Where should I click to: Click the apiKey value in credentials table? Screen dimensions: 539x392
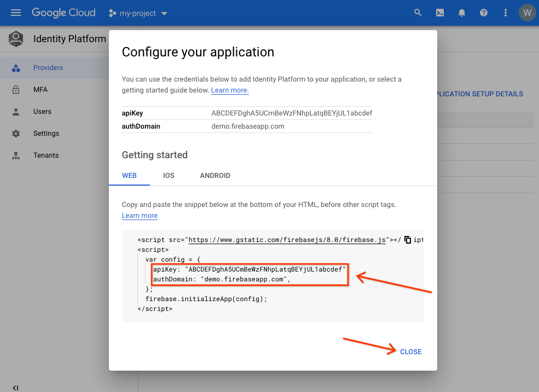(292, 113)
